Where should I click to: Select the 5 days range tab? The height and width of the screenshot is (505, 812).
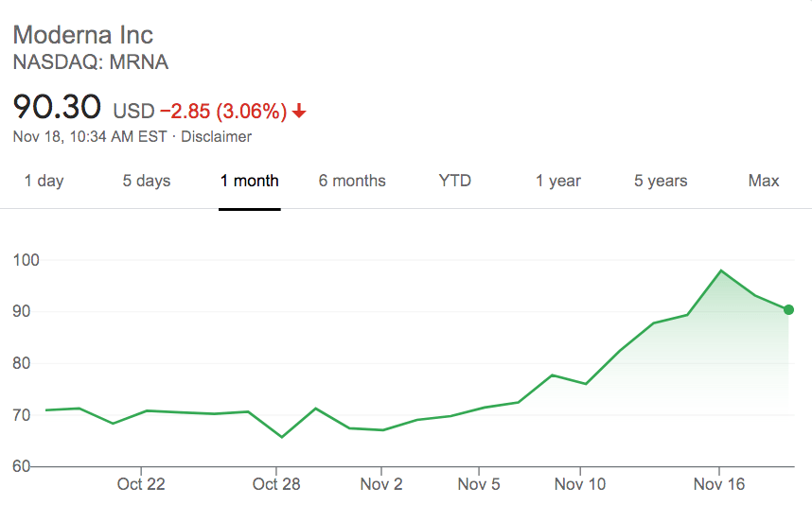pos(147,181)
